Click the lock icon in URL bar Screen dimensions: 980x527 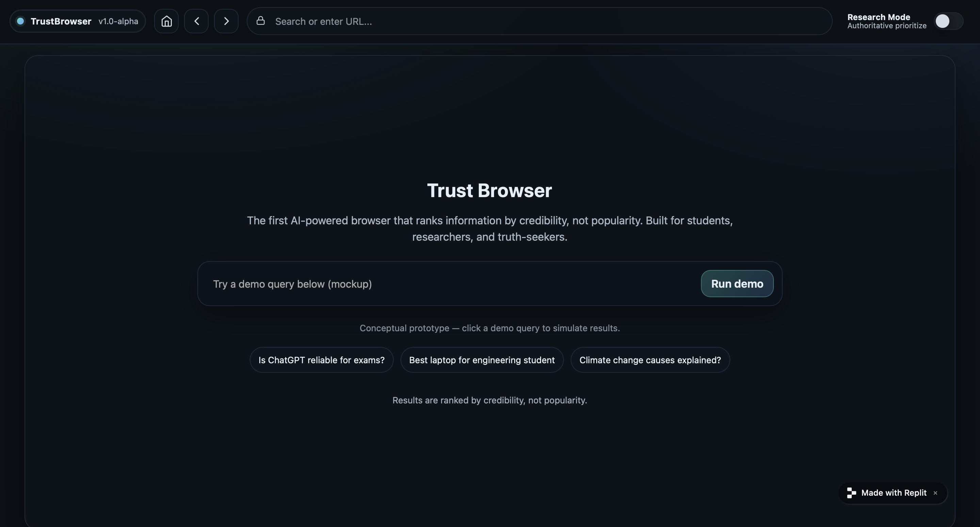[261, 21]
